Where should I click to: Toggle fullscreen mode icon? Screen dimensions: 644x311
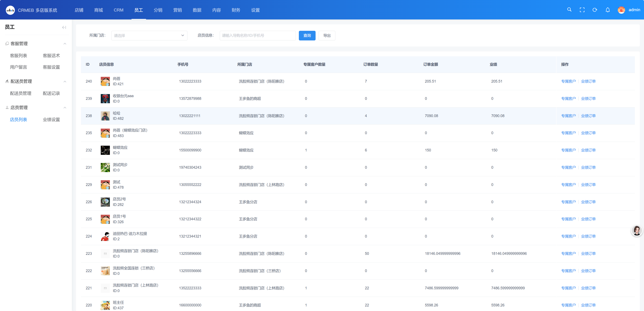click(582, 10)
